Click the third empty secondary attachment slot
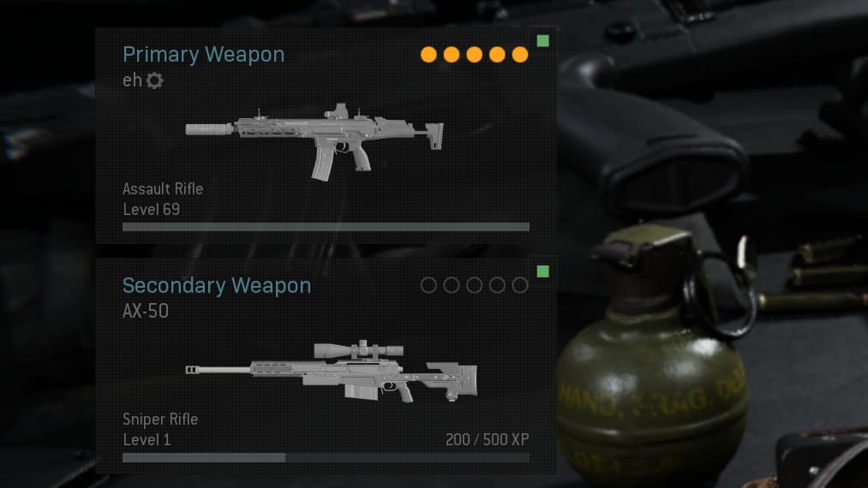The image size is (868, 488). tap(474, 285)
